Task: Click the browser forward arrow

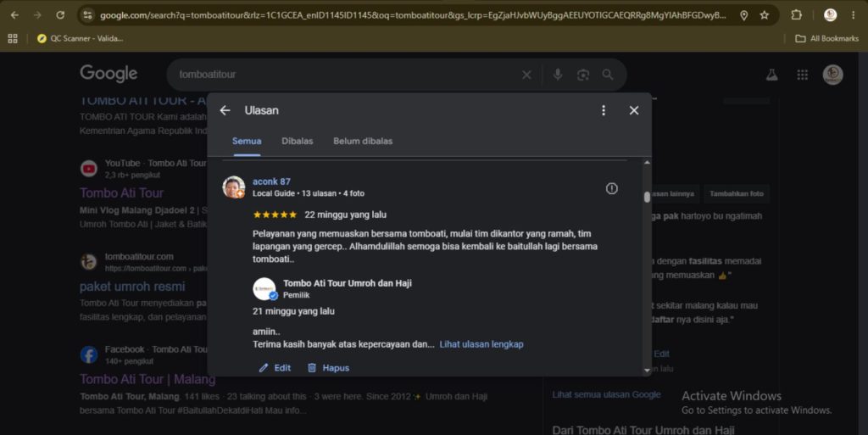Action: click(37, 15)
